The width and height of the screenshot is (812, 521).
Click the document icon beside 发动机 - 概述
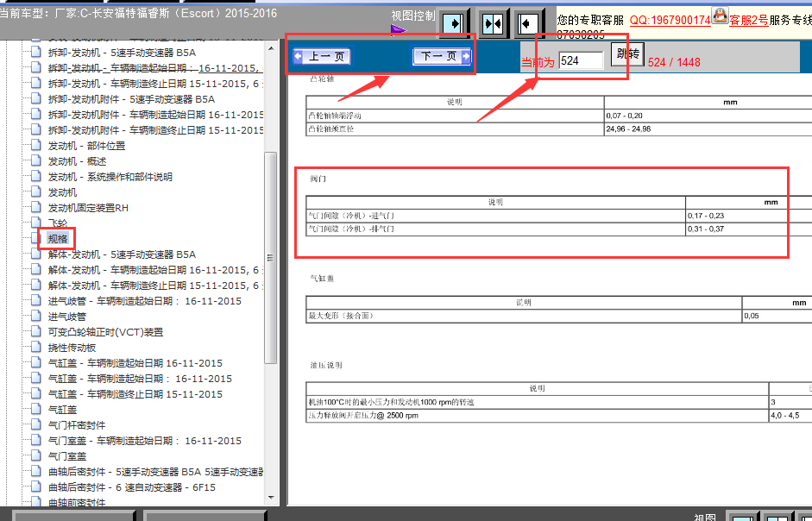coord(35,160)
